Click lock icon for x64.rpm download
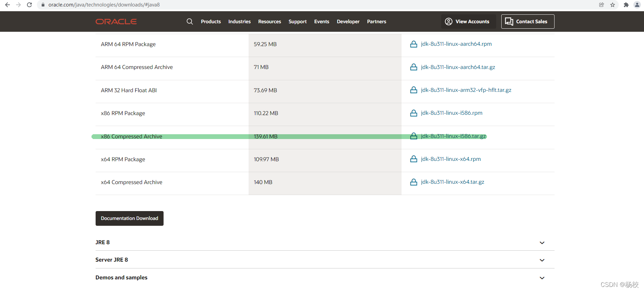The height and width of the screenshot is (291, 644). (414, 159)
